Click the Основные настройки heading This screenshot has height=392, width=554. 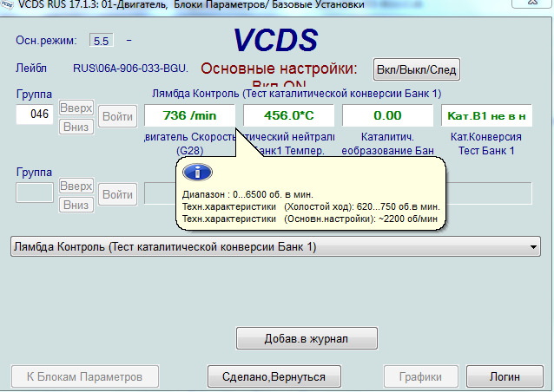(279, 69)
